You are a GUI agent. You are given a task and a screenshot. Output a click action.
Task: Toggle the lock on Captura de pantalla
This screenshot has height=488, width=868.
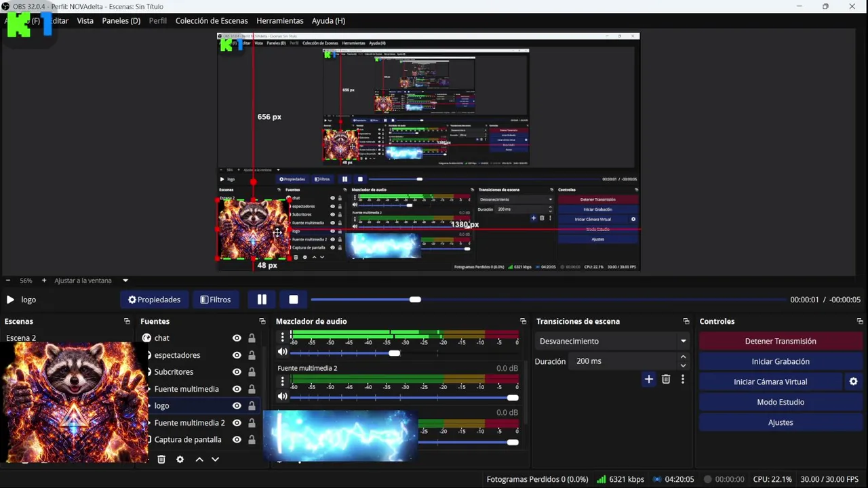[252, 440]
